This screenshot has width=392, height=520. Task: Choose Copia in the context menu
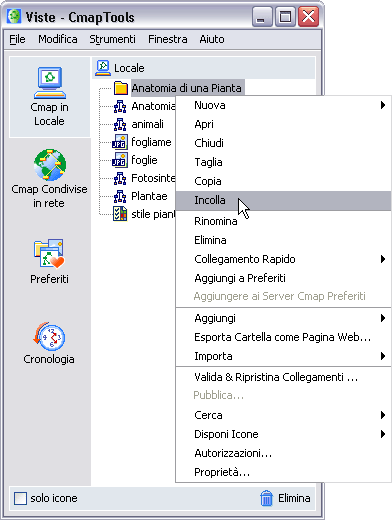point(283,181)
